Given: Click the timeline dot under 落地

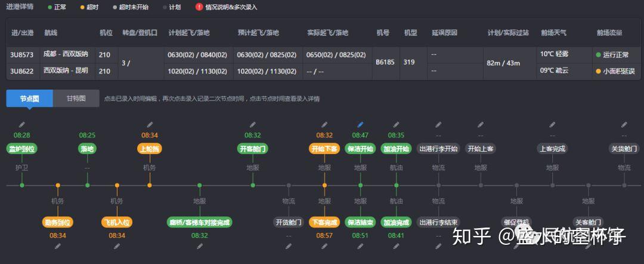Looking at the screenshot, I should point(87,186).
